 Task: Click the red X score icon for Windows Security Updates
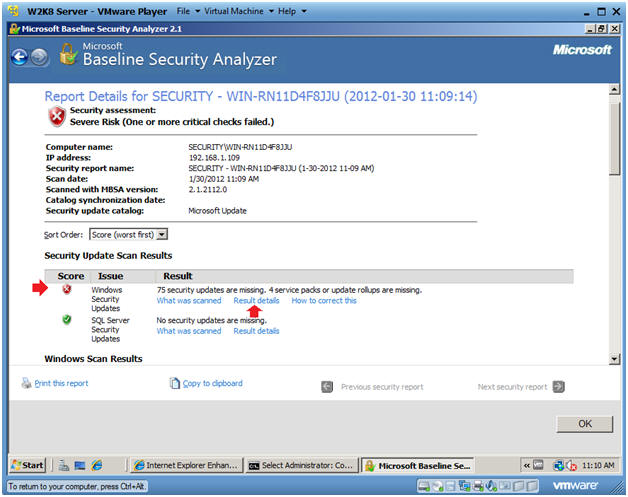(x=66, y=289)
